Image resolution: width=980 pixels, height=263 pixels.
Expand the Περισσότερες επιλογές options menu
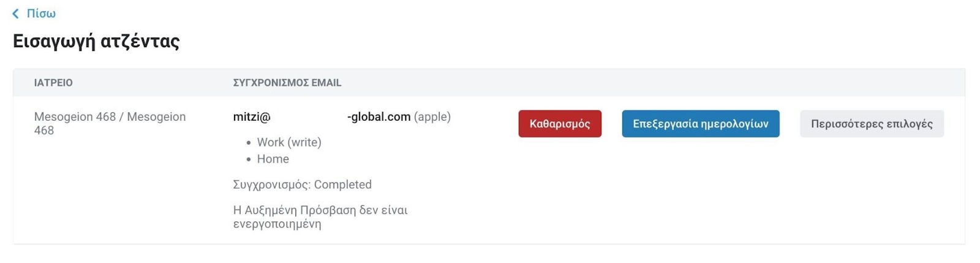point(872,124)
